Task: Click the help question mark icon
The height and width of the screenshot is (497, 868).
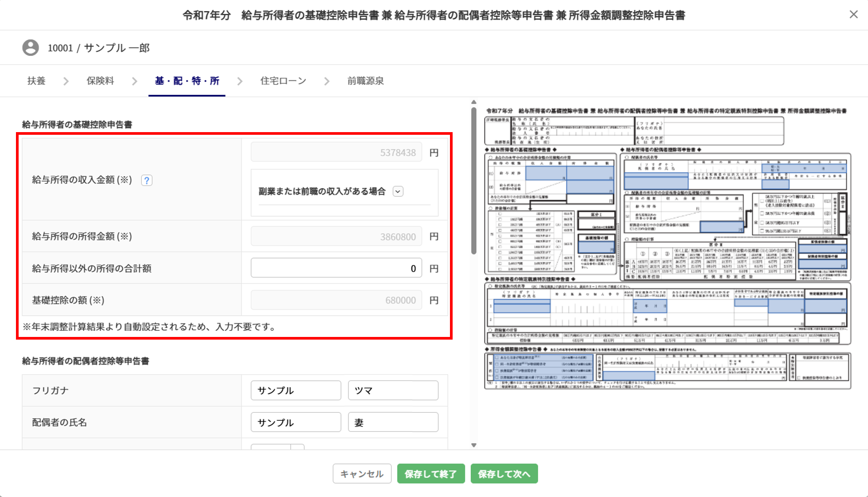Action: click(x=147, y=180)
